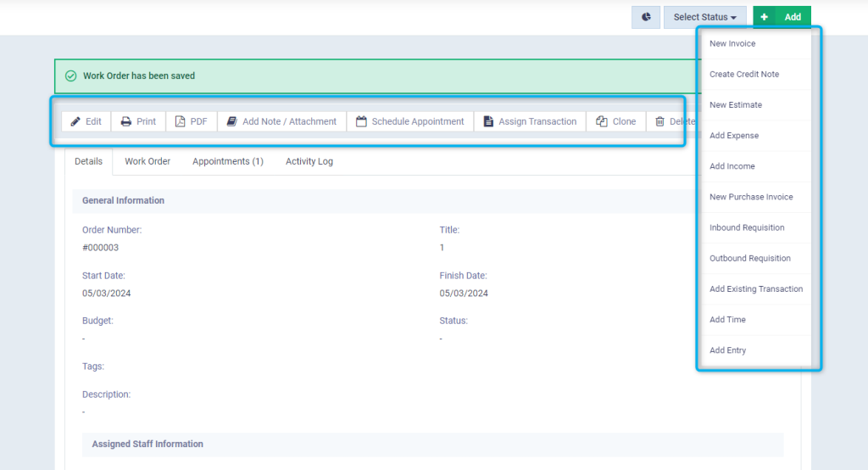Select Add Existing Transaction entry

[x=756, y=288]
